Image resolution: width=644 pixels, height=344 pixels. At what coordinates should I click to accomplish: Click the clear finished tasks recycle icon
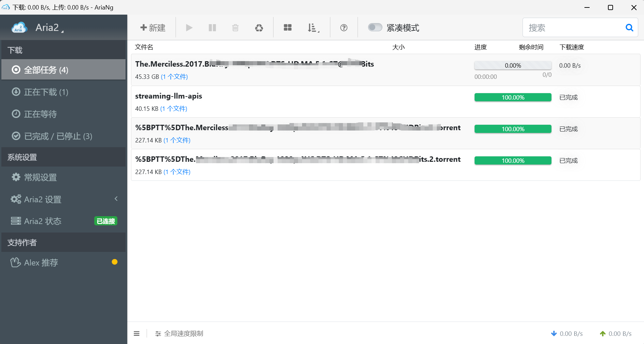coord(259,28)
